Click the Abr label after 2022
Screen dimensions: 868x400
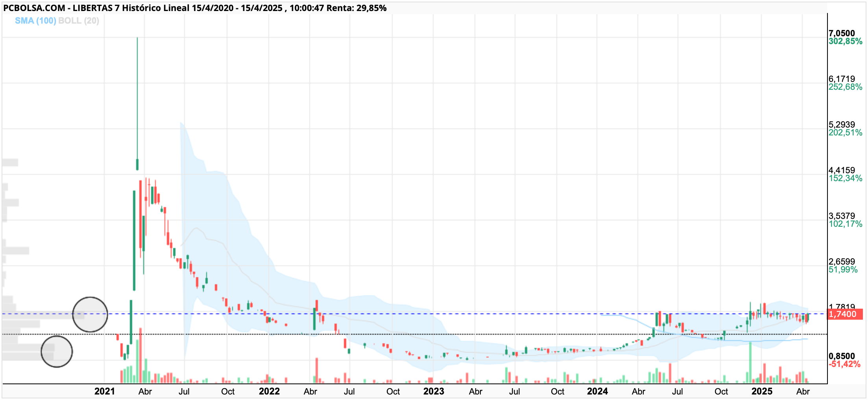point(310,392)
